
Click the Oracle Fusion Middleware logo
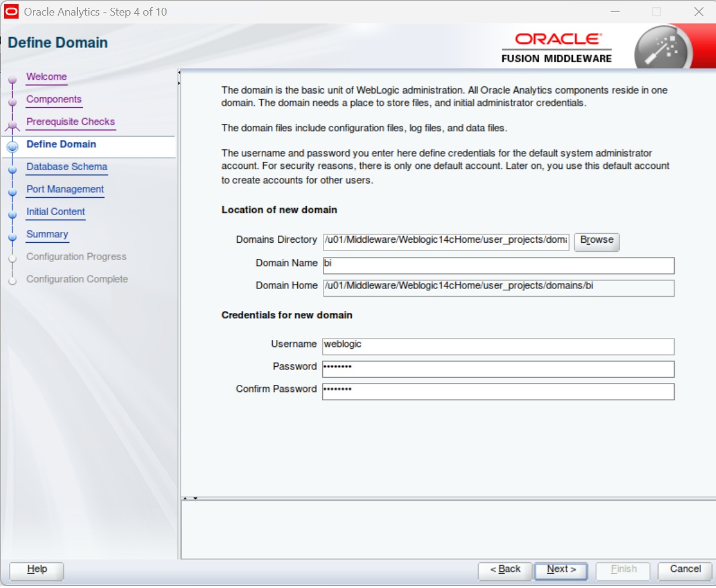pos(557,48)
